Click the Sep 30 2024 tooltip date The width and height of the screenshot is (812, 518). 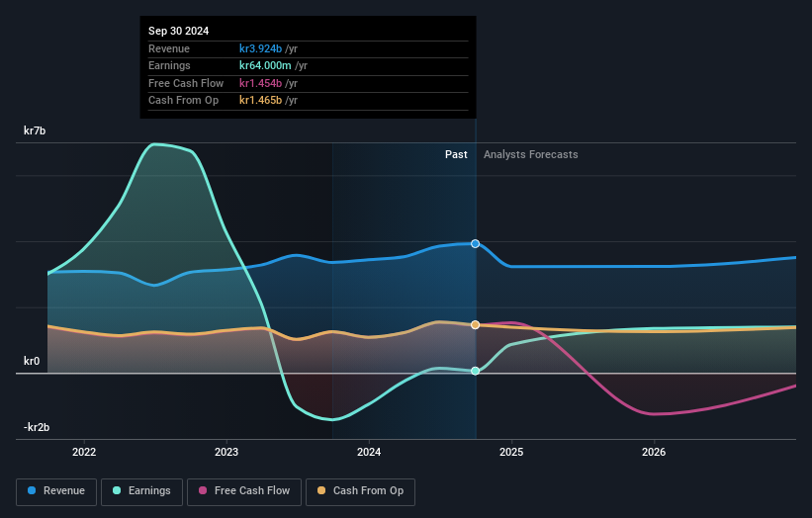(x=179, y=31)
